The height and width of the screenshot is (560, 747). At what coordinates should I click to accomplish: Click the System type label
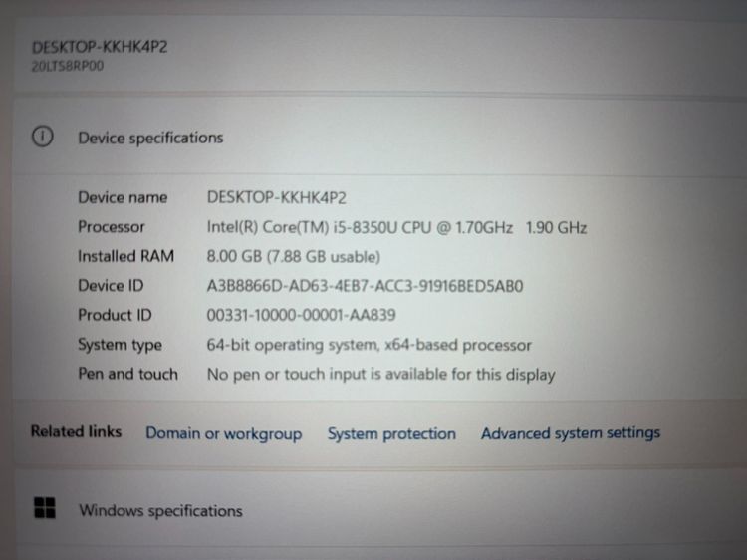(x=121, y=345)
